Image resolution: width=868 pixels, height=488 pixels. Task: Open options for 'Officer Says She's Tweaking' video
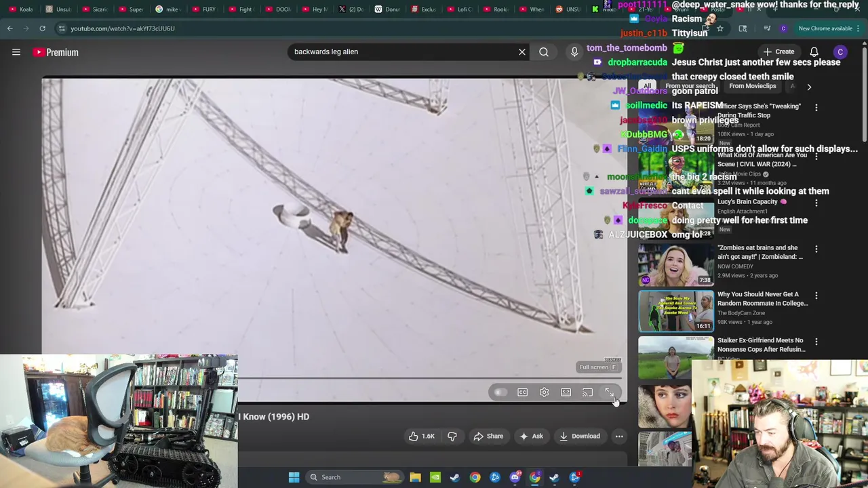tap(816, 108)
